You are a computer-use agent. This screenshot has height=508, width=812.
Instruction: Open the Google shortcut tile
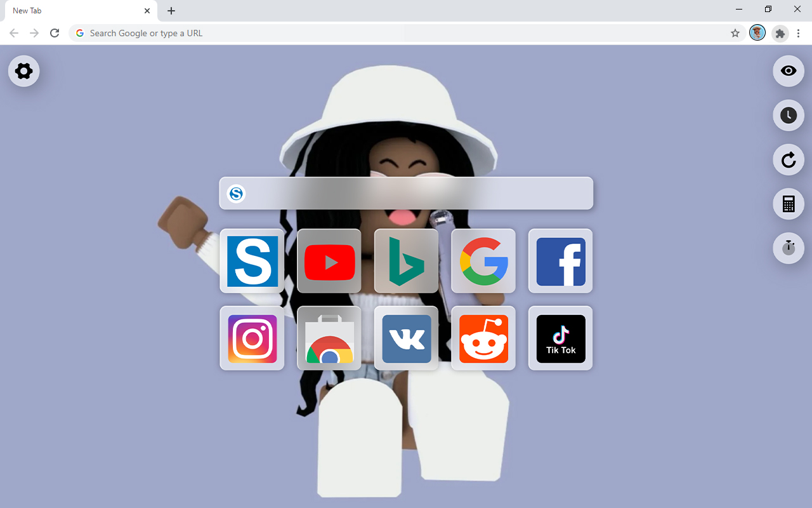point(483,261)
